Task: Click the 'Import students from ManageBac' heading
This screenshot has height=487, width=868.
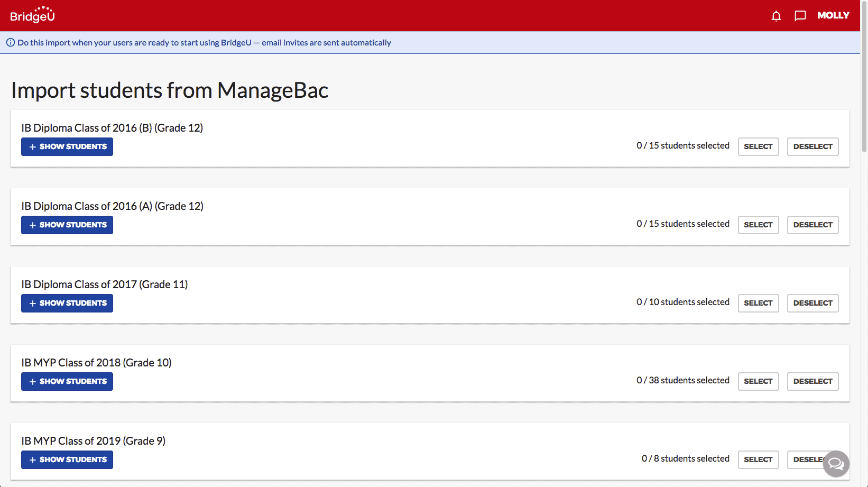Action: (x=170, y=90)
